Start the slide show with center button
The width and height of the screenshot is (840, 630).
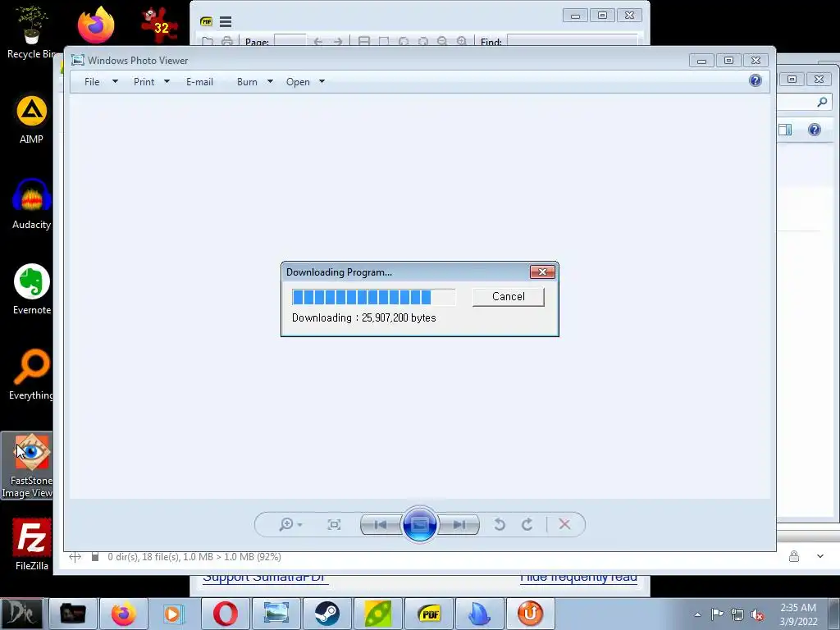(419, 524)
